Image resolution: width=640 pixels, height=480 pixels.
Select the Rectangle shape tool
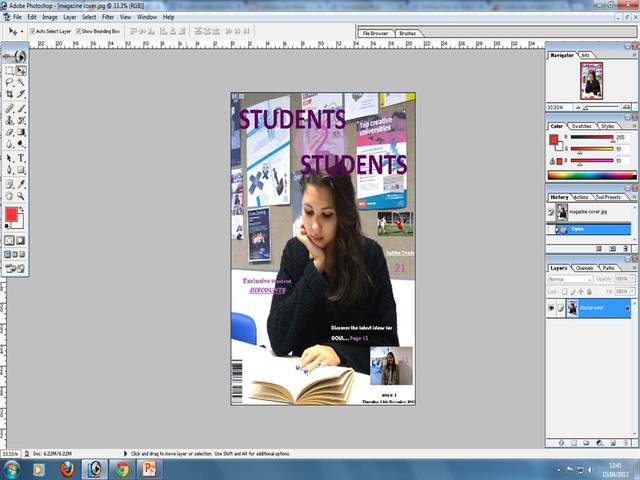click(21, 170)
